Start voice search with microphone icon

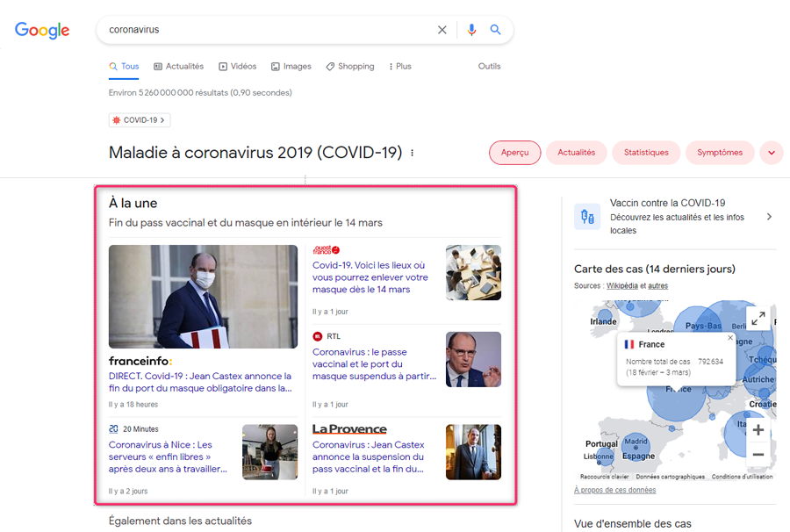coord(471,30)
